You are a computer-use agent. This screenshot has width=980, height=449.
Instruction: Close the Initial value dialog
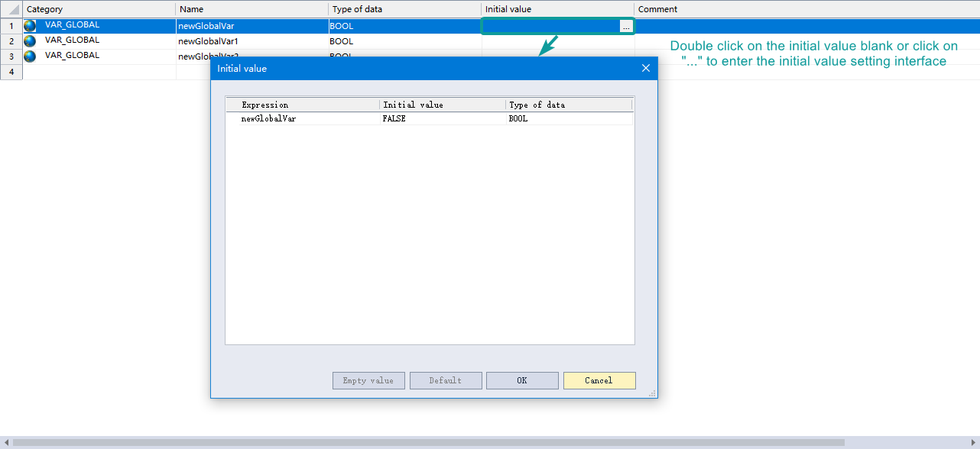(x=645, y=69)
